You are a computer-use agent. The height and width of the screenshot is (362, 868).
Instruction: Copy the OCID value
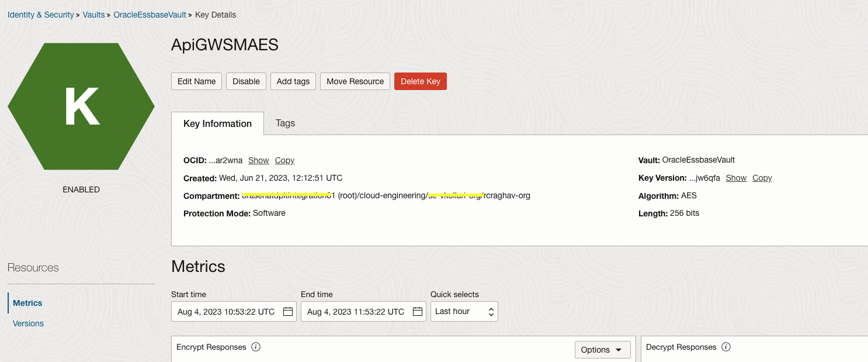(284, 160)
